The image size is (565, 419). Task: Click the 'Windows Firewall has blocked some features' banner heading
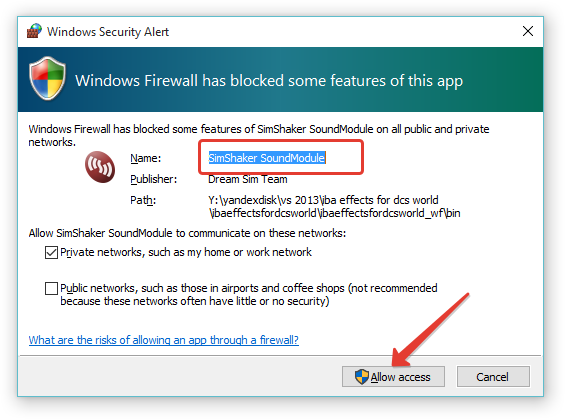pyautogui.click(x=269, y=81)
